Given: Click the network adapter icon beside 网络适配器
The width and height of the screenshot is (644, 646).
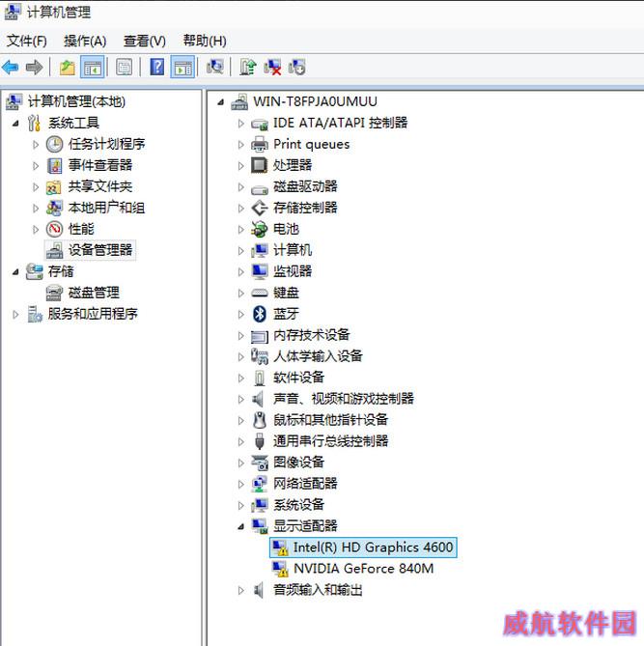Looking at the screenshot, I should (259, 484).
